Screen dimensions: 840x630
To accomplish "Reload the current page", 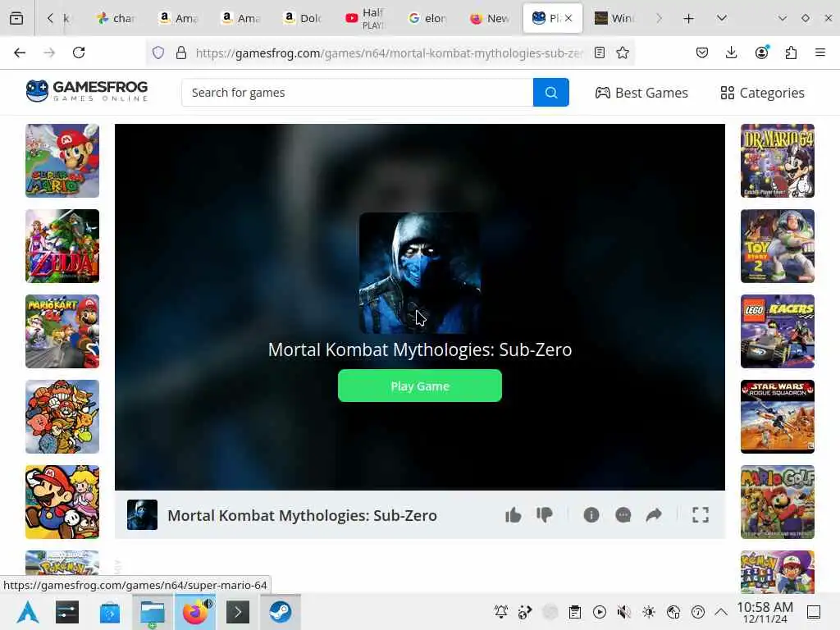I will [79, 52].
